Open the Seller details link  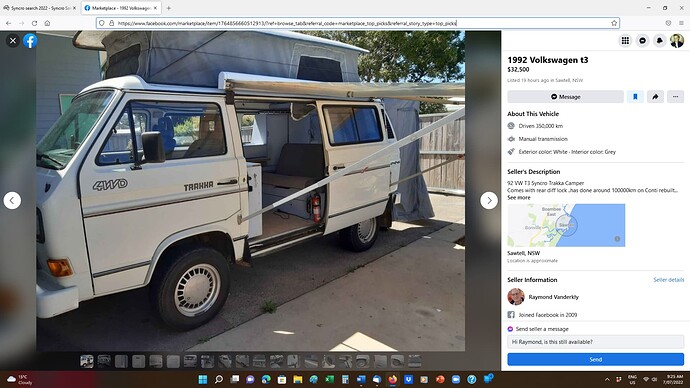pos(668,280)
